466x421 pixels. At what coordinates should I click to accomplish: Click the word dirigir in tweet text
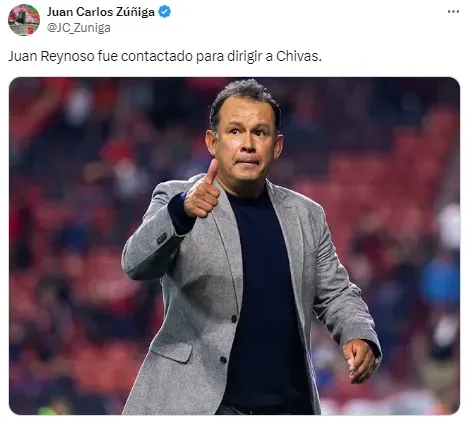click(245, 56)
